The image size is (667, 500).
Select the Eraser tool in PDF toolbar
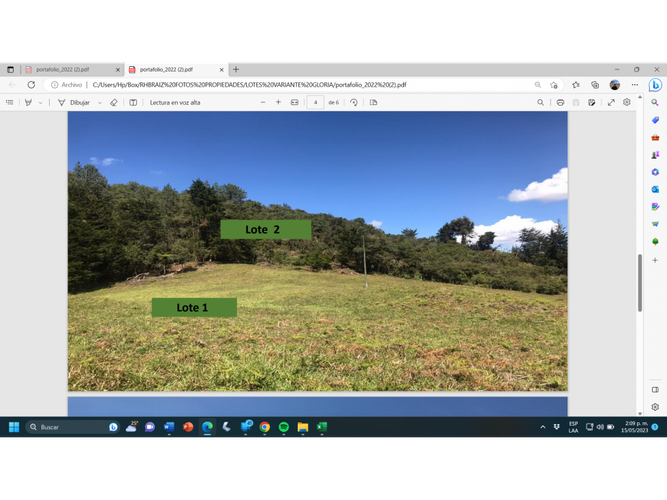(114, 103)
